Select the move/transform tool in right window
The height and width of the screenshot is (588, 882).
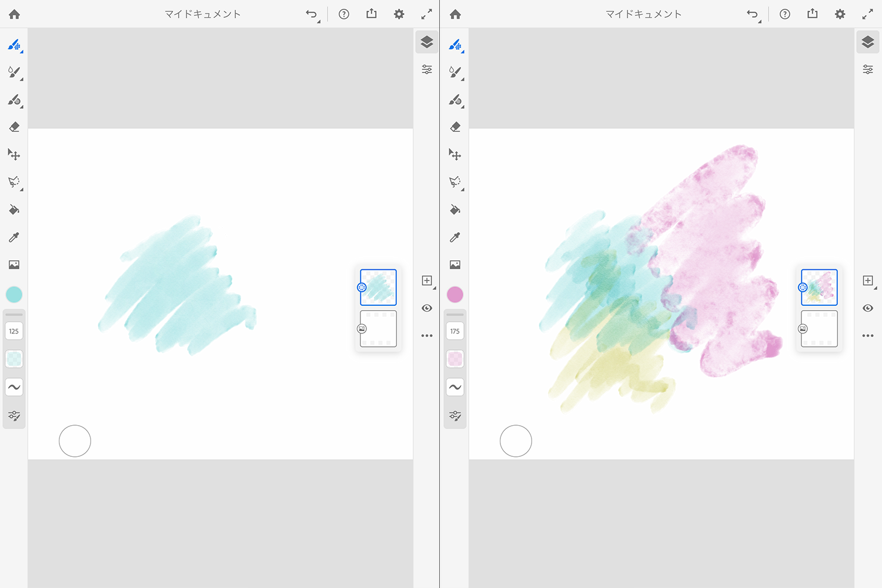coord(455,155)
